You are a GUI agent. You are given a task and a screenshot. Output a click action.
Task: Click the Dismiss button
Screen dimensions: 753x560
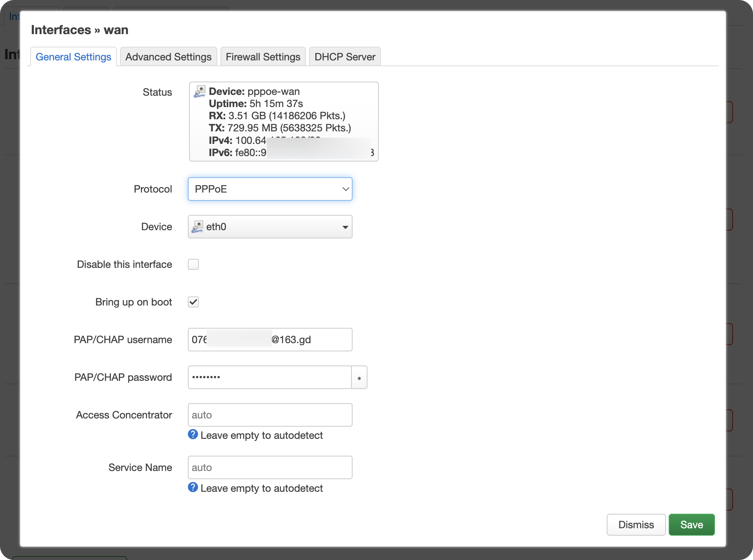(636, 525)
